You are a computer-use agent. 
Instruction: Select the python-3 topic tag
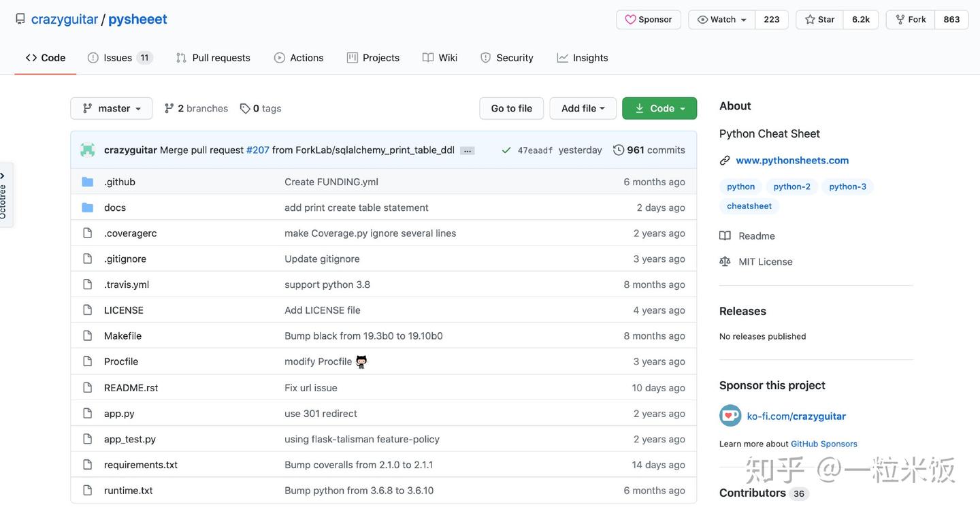click(x=847, y=186)
